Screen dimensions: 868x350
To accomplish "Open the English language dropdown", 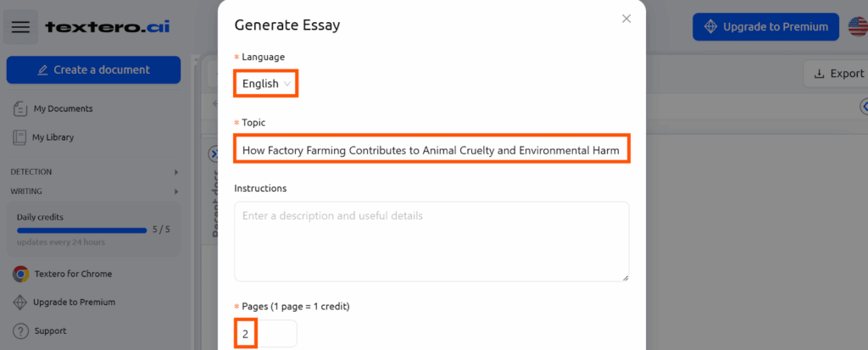I will pos(266,84).
